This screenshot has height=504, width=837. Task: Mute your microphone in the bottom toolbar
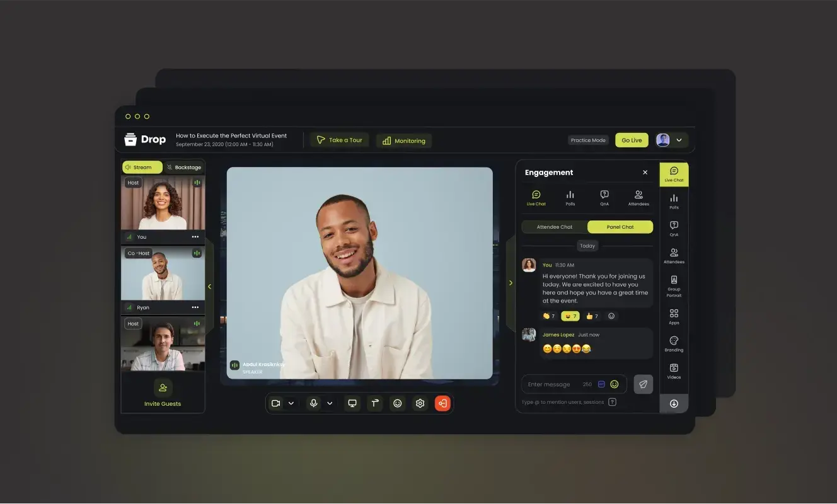pos(313,403)
